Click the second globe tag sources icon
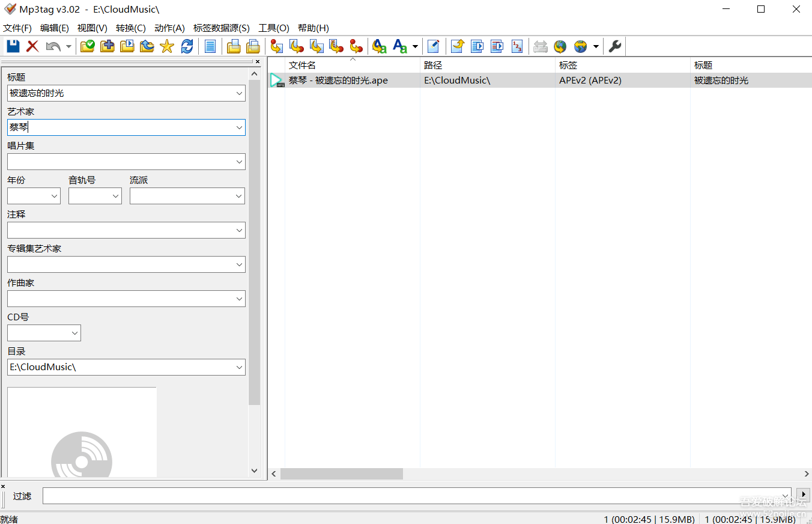The width and height of the screenshot is (812, 524). pyautogui.click(x=580, y=46)
